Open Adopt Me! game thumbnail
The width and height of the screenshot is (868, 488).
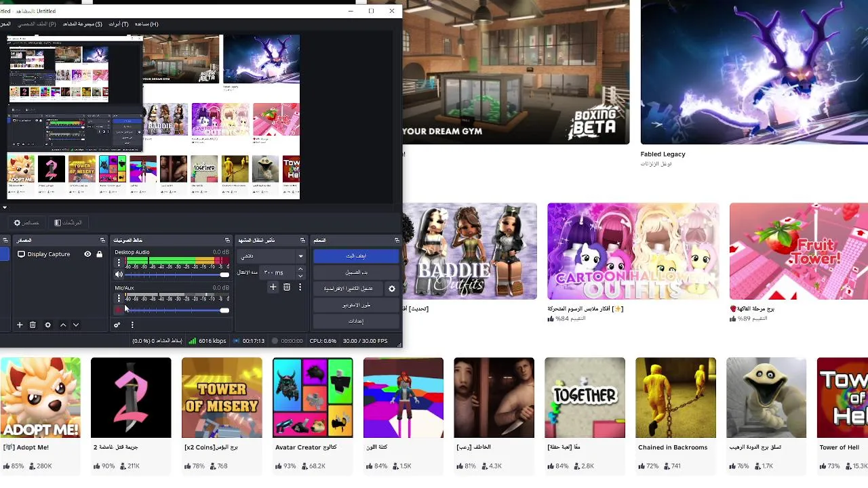pos(40,398)
